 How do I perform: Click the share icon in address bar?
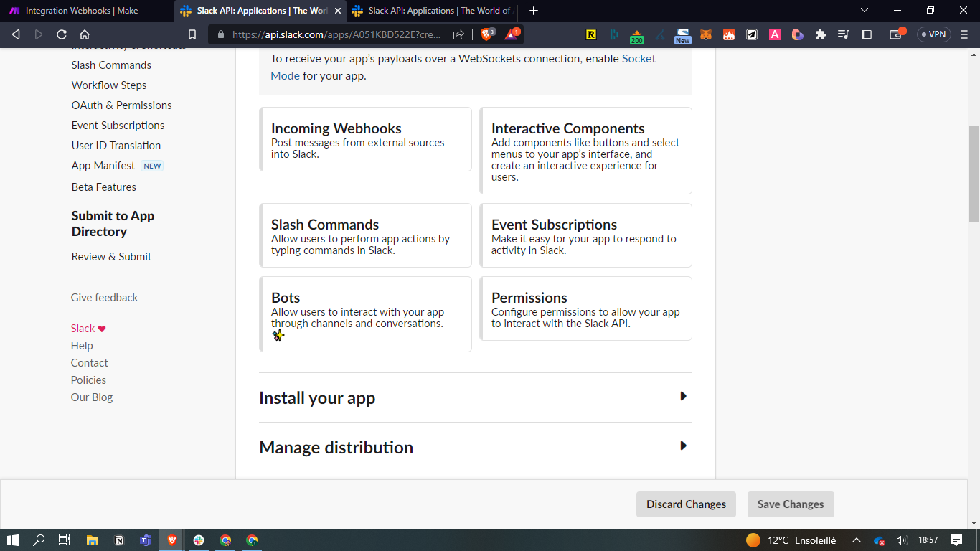458,34
